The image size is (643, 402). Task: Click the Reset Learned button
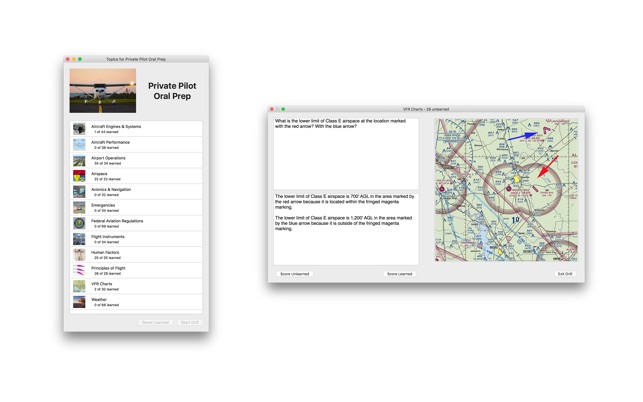[155, 322]
